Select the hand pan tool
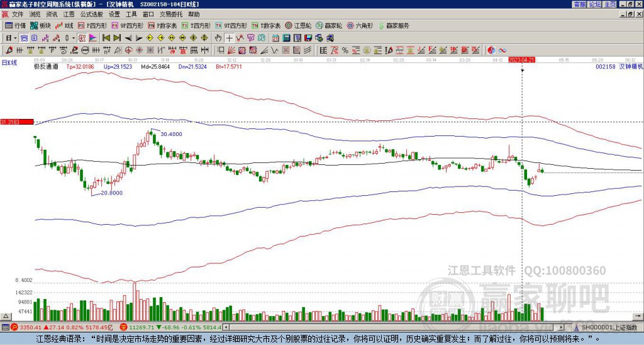 pos(218,38)
